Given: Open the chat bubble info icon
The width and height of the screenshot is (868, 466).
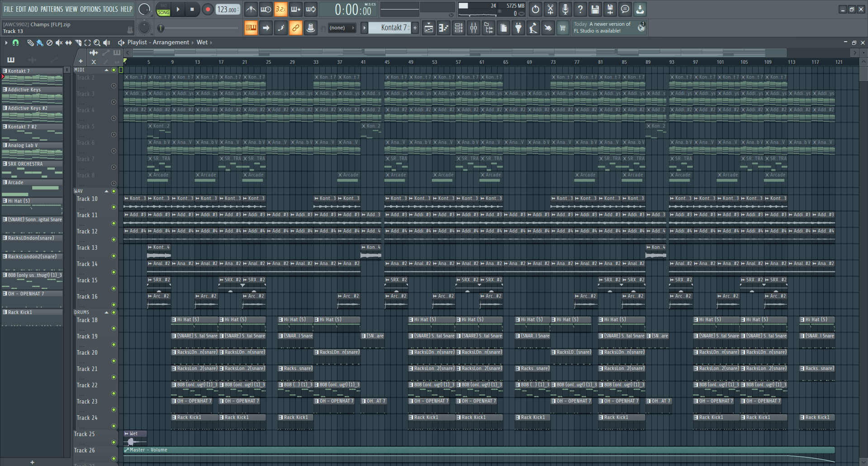Looking at the screenshot, I should (625, 9).
